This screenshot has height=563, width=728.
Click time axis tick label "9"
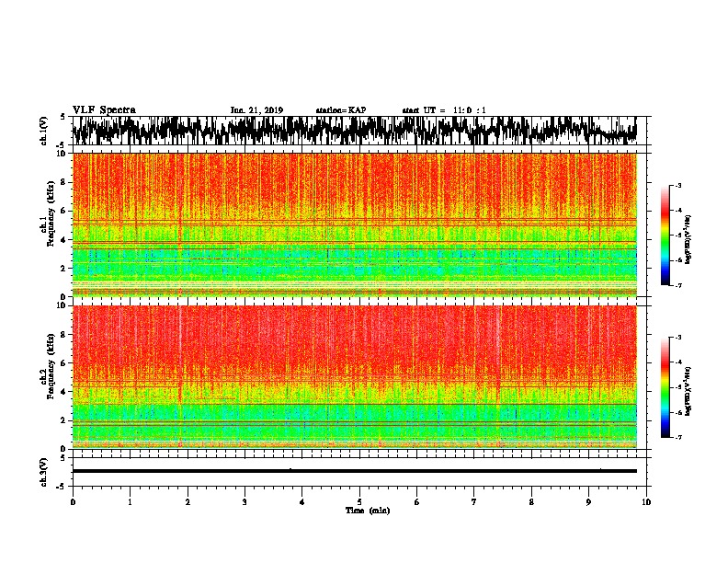pyautogui.click(x=588, y=502)
